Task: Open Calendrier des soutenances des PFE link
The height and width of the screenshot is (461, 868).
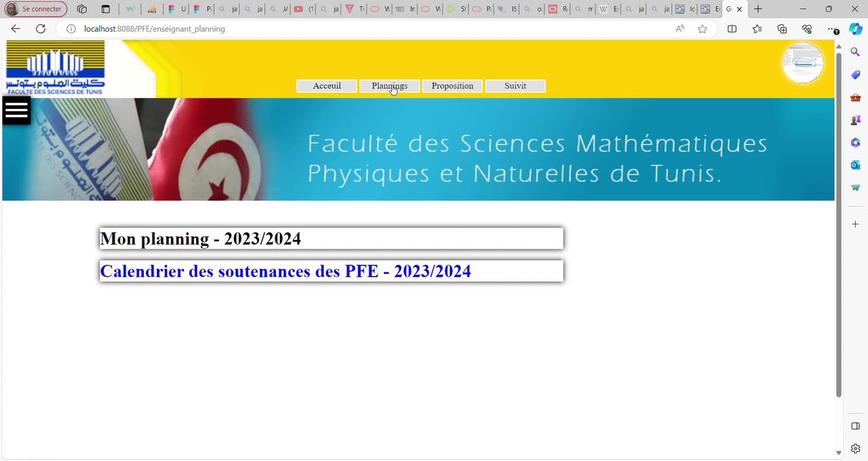Action: point(285,271)
